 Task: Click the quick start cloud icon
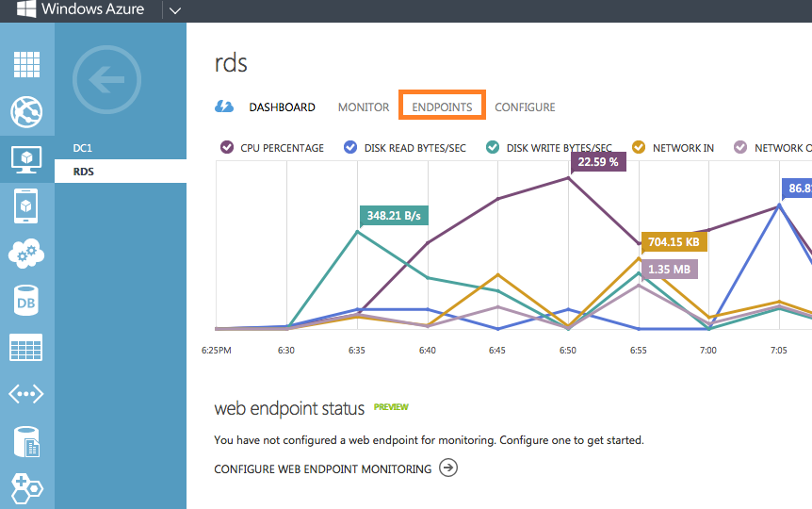coord(223,107)
